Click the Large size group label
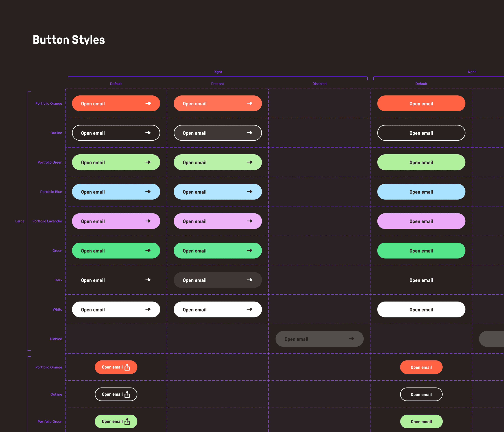The width and height of the screenshot is (504, 432). [20, 221]
